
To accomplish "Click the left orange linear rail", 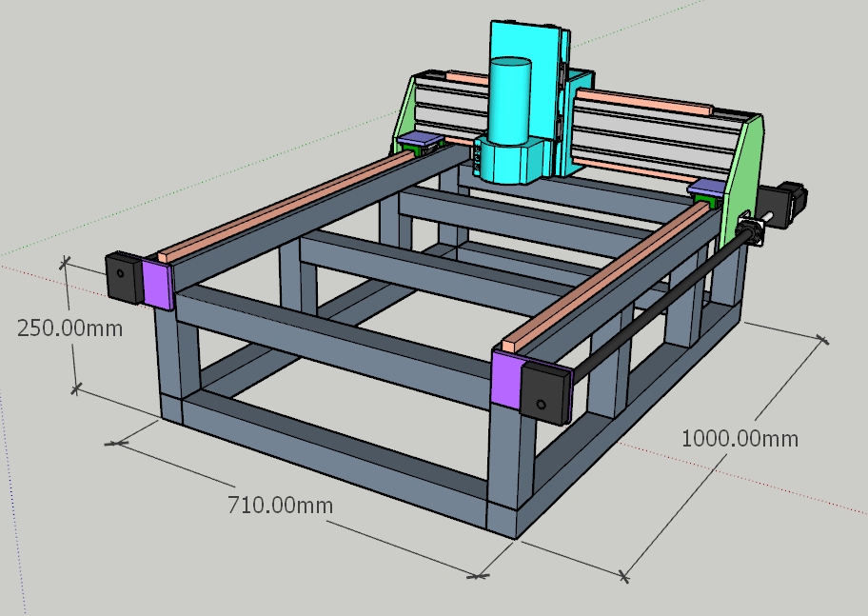I will (286, 205).
